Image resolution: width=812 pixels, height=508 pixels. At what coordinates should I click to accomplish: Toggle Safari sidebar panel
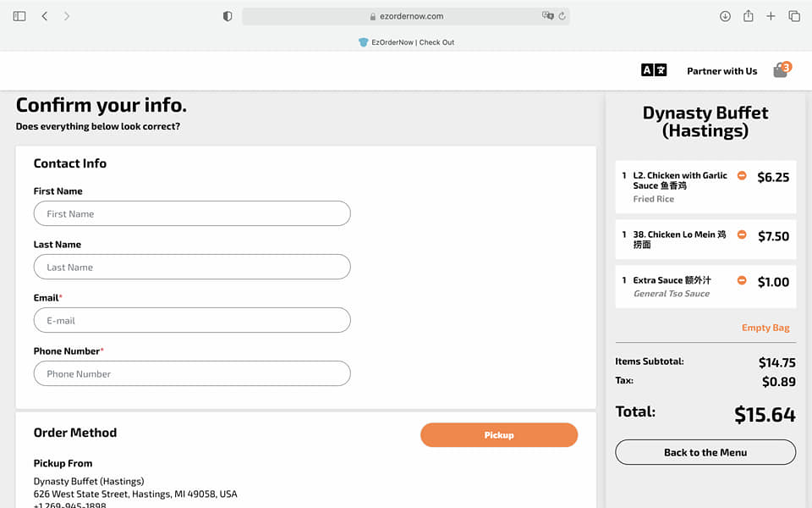[x=19, y=16]
